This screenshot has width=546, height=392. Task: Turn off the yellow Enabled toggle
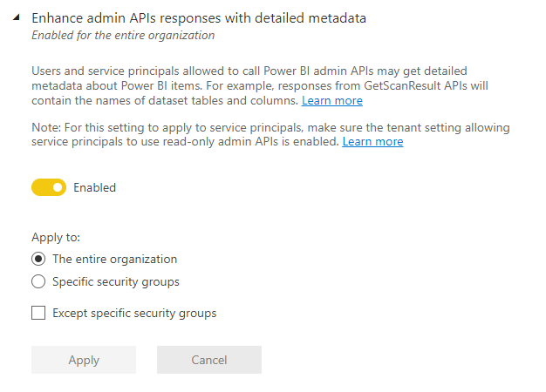click(49, 187)
